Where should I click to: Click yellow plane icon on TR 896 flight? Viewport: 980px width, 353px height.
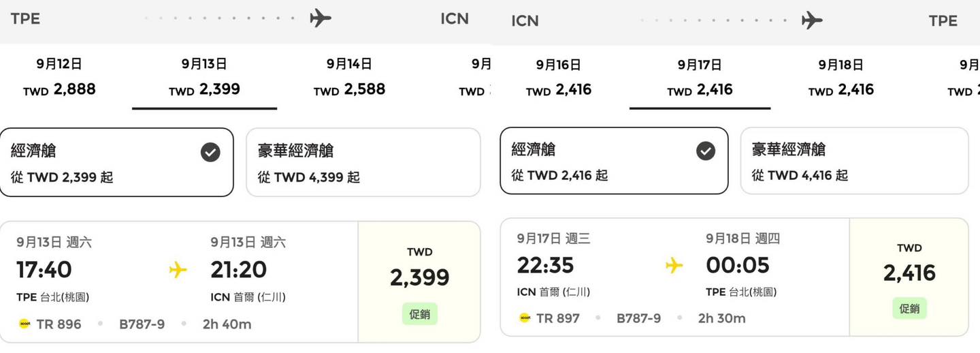pyautogui.click(x=178, y=270)
